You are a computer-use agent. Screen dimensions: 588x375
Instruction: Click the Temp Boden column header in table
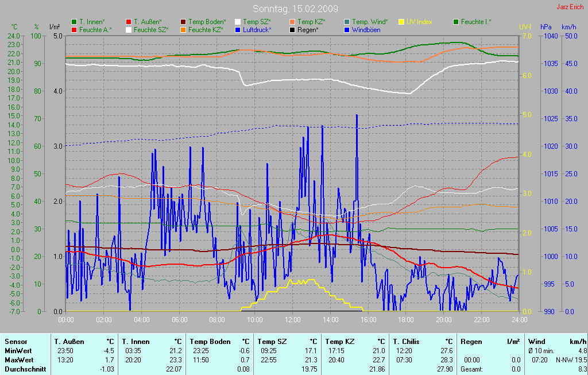[210, 342]
